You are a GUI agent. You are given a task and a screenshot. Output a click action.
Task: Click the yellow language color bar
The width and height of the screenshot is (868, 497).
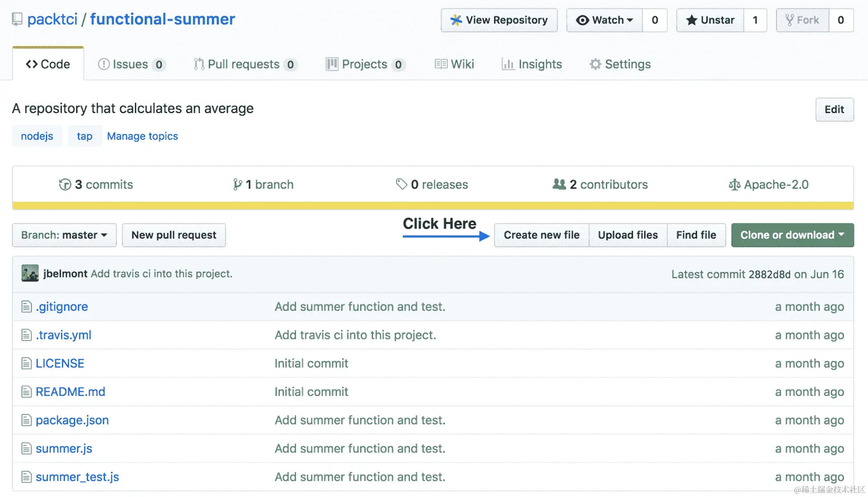point(433,206)
